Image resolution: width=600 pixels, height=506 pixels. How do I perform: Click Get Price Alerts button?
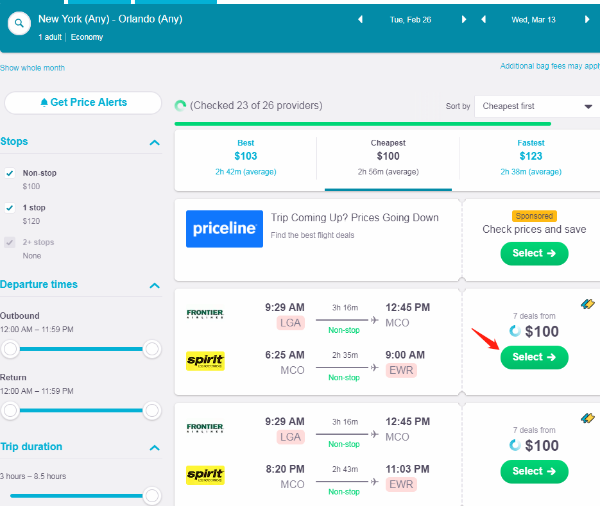click(x=83, y=103)
